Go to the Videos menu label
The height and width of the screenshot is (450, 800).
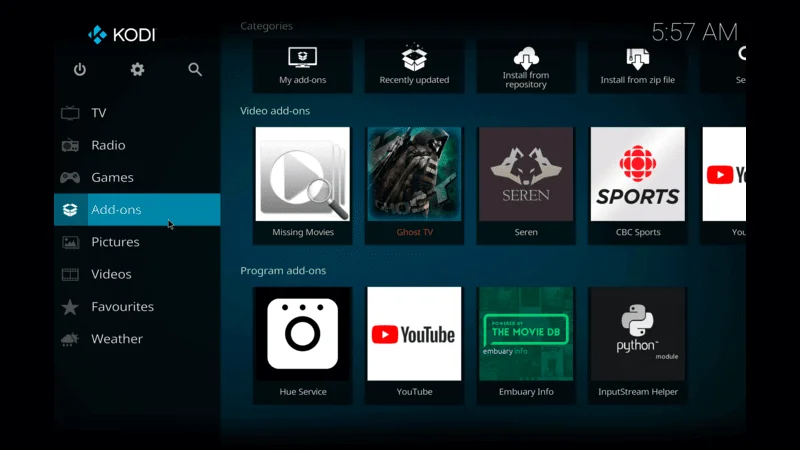tap(111, 274)
